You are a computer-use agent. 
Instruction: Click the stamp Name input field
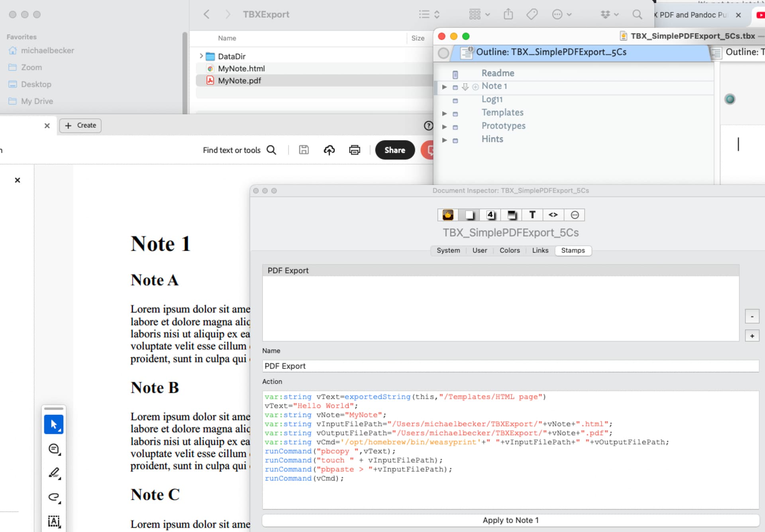point(510,366)
